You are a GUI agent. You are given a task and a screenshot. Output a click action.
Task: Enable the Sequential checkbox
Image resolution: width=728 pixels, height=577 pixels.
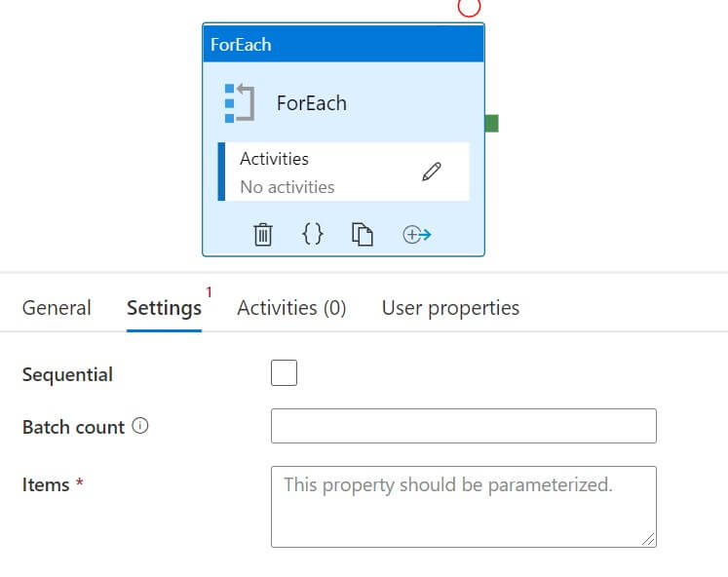284,373
